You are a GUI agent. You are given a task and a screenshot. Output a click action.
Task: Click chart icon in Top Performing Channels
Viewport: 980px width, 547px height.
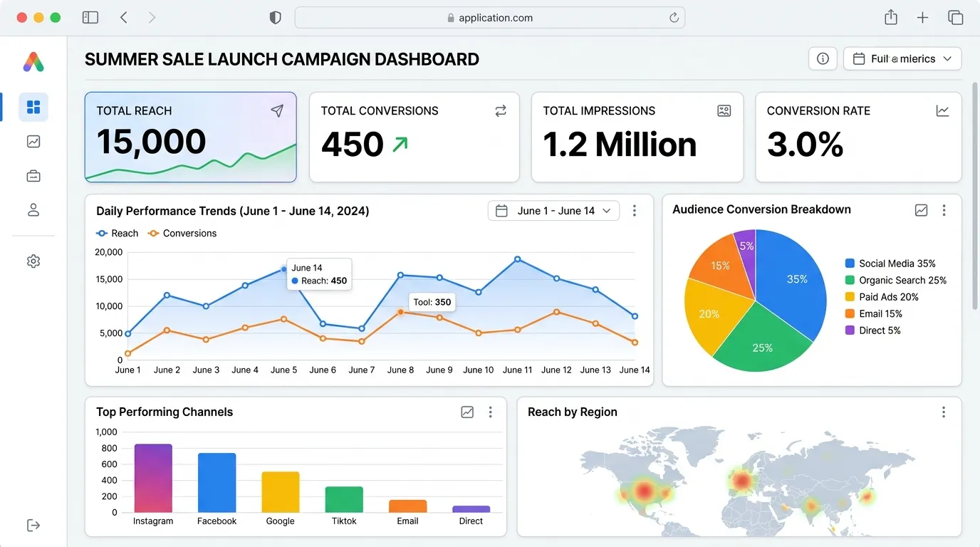click(467, 412)
